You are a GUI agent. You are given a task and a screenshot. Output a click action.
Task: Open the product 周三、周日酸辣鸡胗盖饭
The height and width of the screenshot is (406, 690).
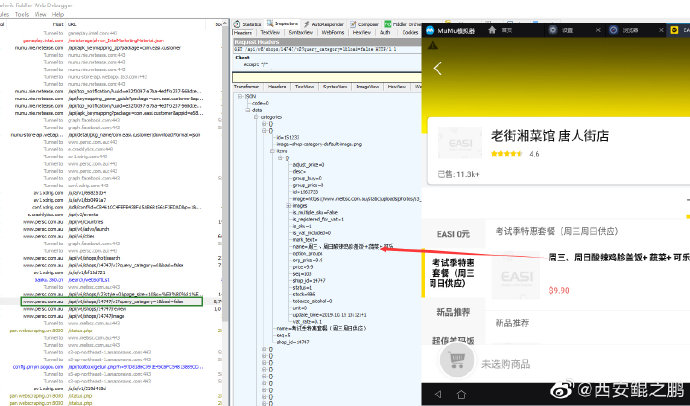pos(619,258)
